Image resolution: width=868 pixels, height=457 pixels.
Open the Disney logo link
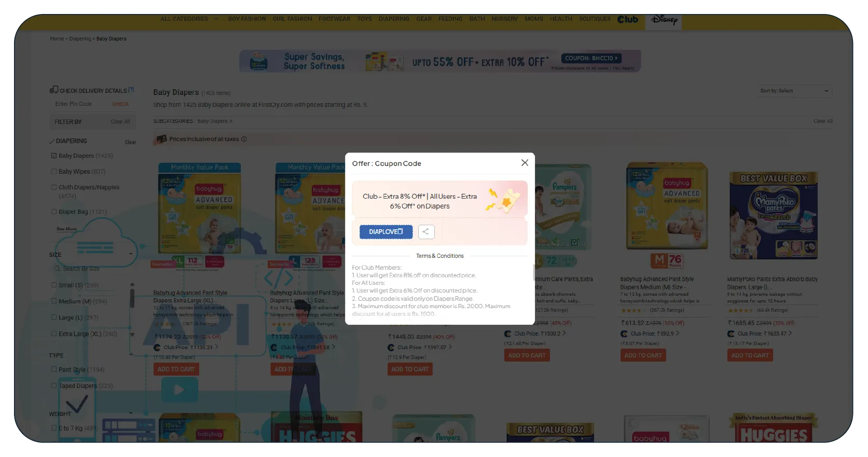pos(664,20)
